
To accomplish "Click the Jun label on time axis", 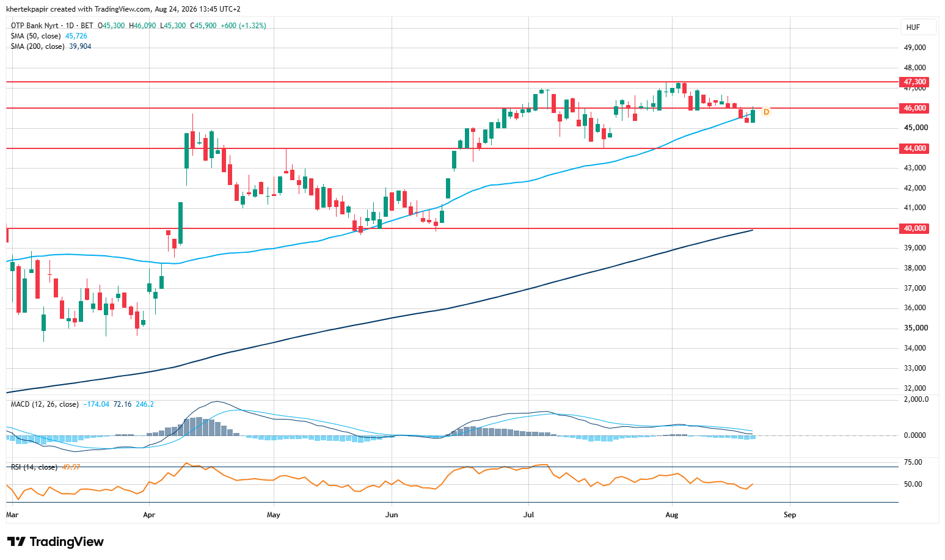I will point(392,515).
